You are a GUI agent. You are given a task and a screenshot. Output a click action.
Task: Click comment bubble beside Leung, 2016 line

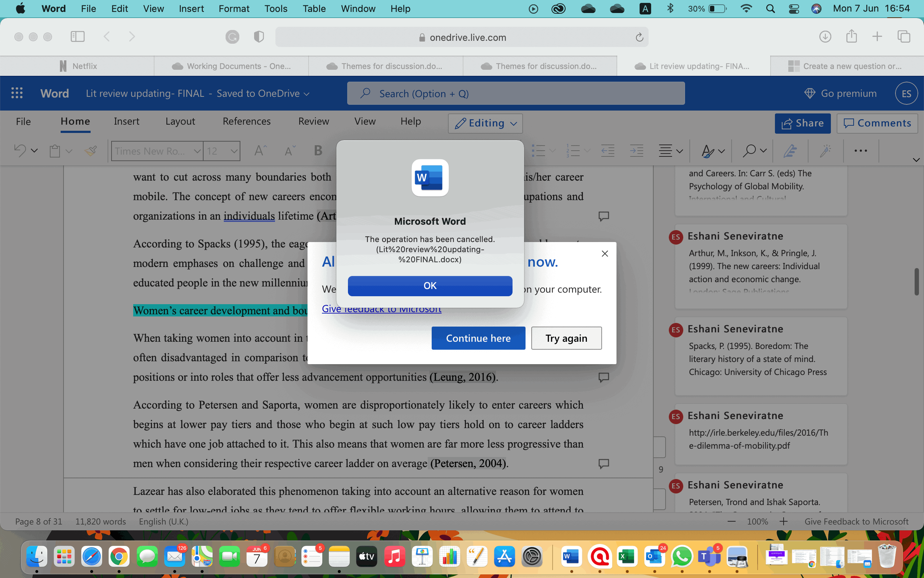[603, 377]
